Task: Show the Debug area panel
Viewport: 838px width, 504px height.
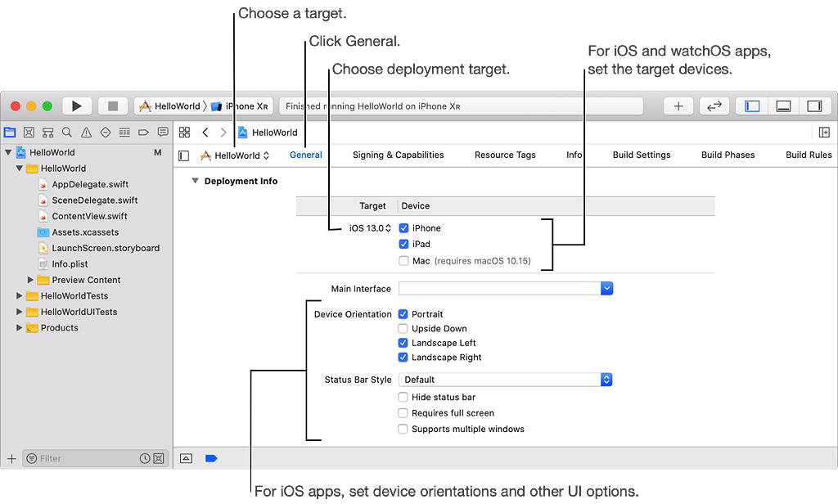Action: [x=783, y=106]
